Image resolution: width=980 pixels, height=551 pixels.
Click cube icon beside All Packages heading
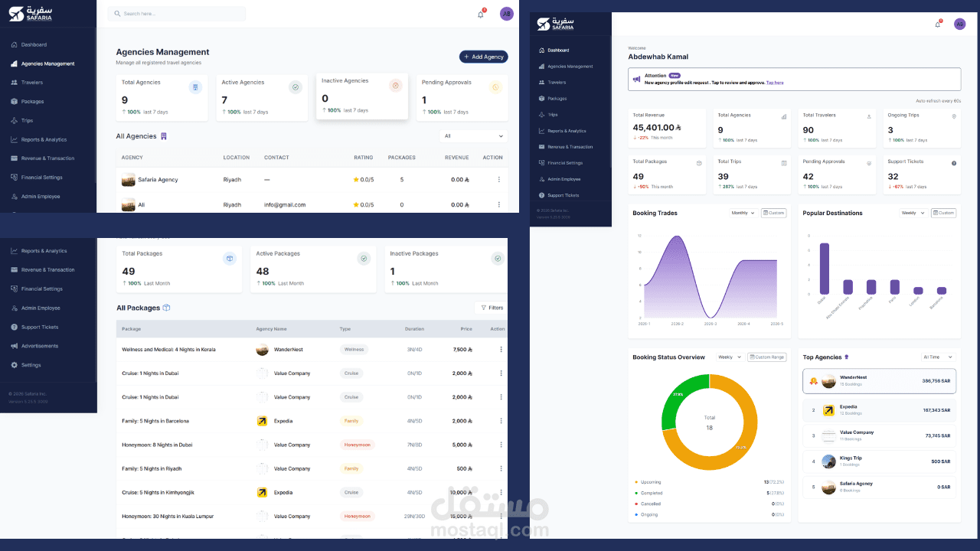(166, 308)
